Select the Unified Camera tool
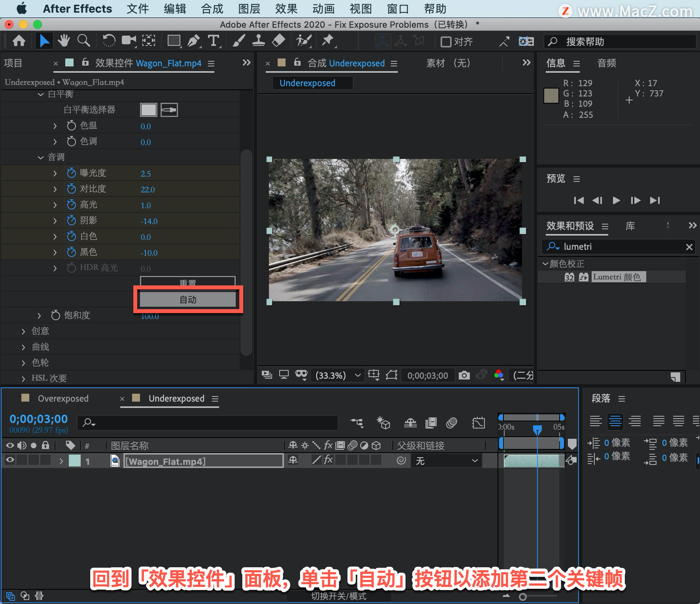Viewport: 700px width, 604px height. [x=129, y=41]
